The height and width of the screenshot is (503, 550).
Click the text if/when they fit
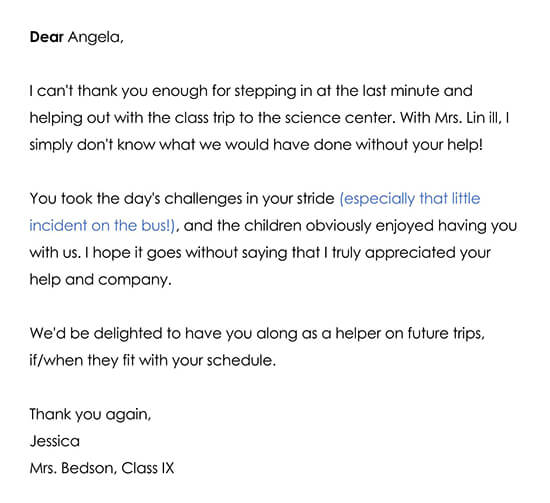82,361
